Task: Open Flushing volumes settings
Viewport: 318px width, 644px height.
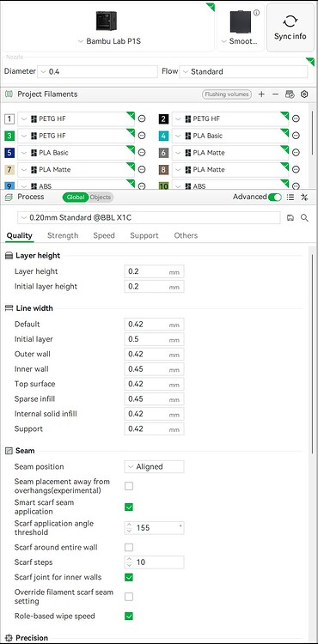Action: tap(226, 94)
